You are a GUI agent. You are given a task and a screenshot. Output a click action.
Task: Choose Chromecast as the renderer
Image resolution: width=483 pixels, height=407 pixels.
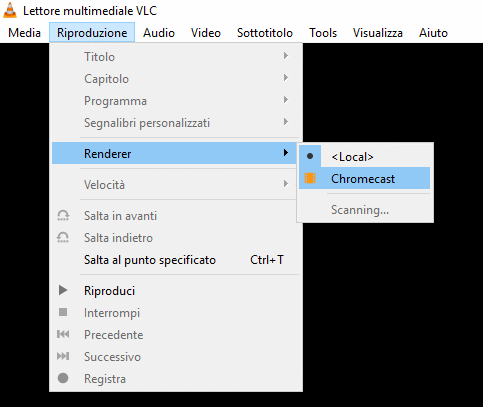click(x=364, y=178)
